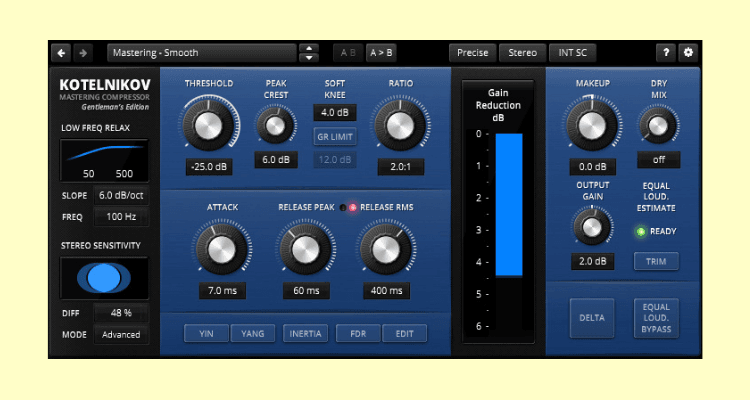Click the Release RMS knob

pyautogui.click(x=386, y=249)
